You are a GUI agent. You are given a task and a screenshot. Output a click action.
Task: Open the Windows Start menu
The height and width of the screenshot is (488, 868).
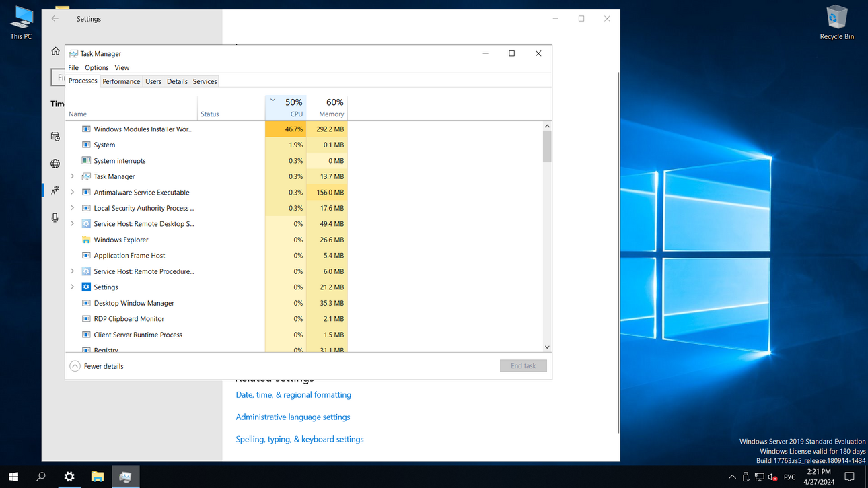tap(13, 477)
